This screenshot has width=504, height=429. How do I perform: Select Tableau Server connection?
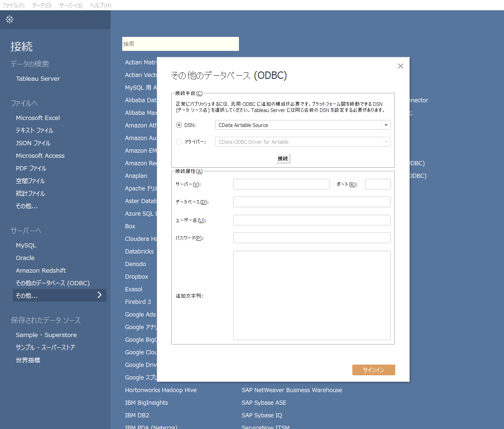coord(38,79)
